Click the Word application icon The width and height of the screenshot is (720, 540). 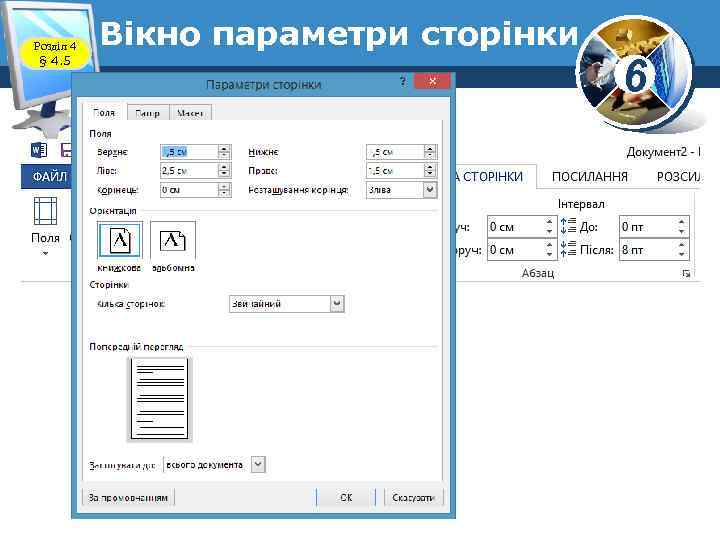click(39, 150)
